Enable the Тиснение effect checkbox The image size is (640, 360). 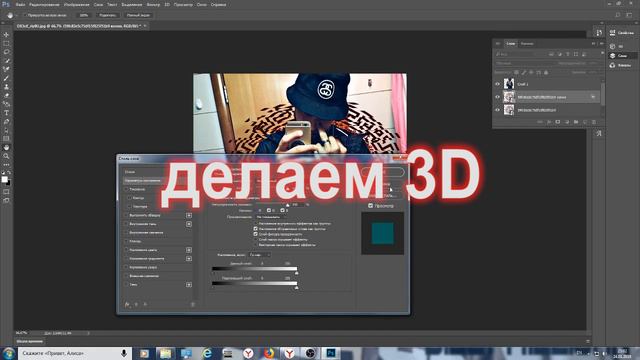coord(126,189)
